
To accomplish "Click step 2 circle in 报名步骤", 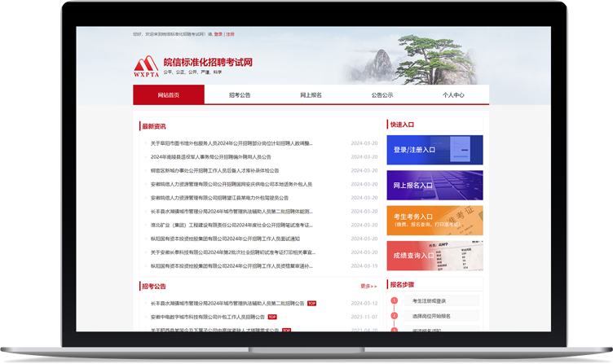I will [395, 316].
